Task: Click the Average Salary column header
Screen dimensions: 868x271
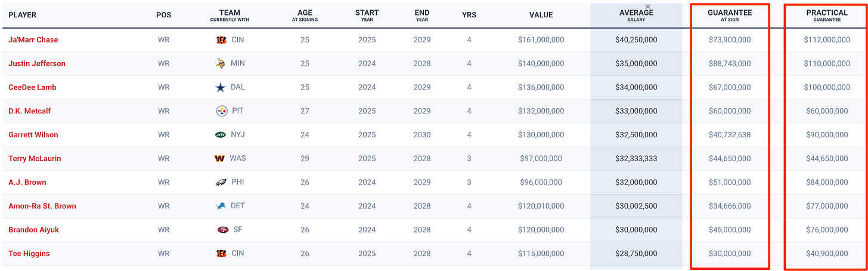Action: (636, 16)
